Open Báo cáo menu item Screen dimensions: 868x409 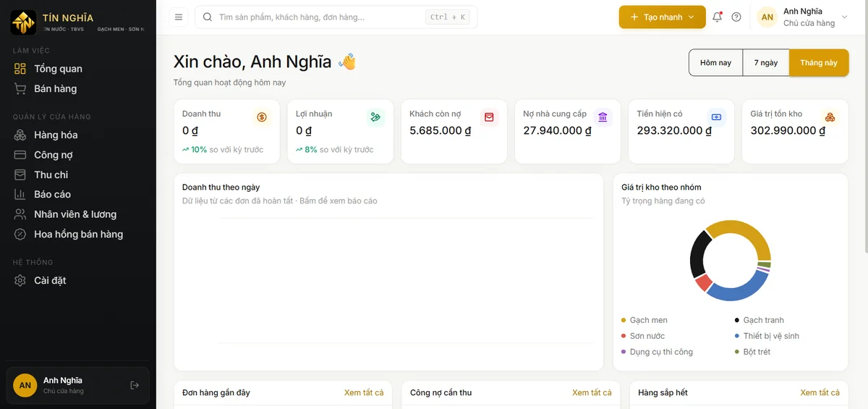(x=77, y=194)
